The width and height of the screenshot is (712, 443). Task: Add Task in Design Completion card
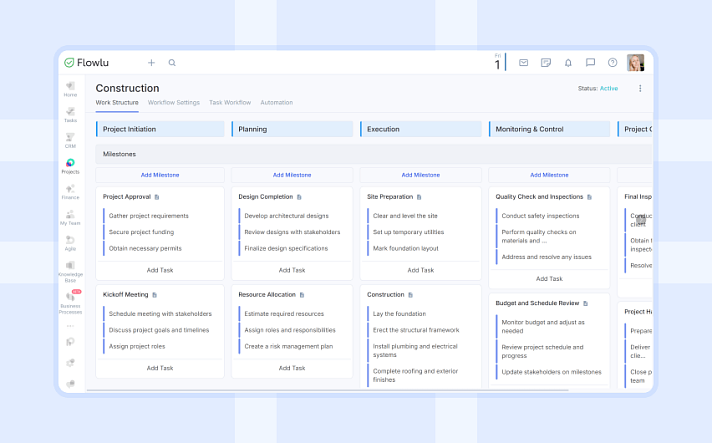click(x=292, y=270)
